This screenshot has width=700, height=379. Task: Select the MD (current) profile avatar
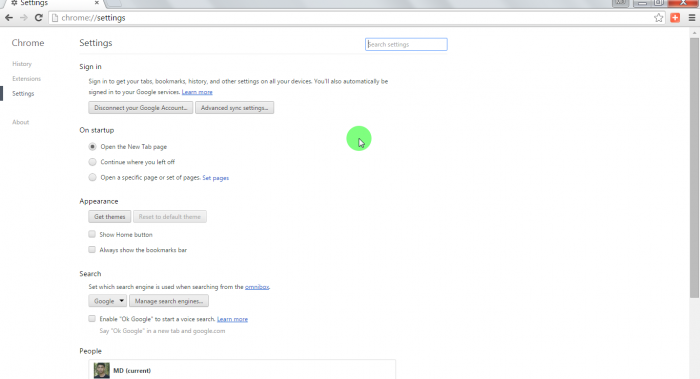[101, 371]
